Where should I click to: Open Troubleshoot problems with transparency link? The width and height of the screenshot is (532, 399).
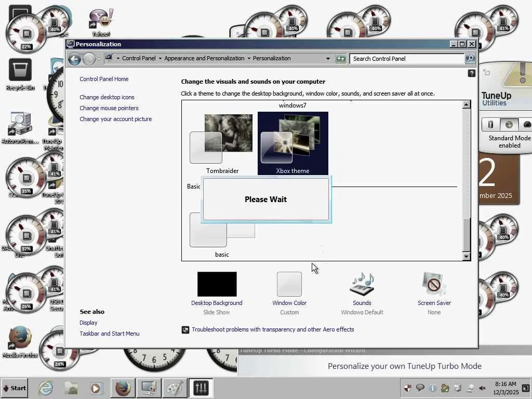click(x=273, y=329)
